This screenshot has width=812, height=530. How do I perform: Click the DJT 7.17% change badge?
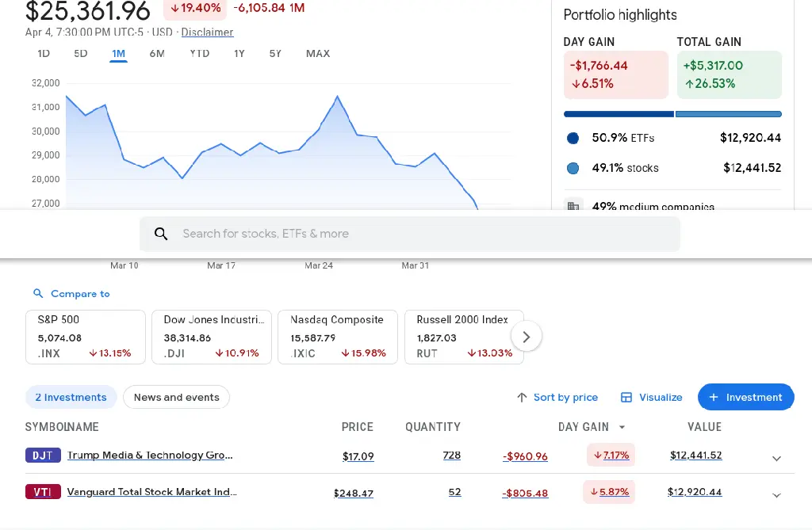pos(611,456)
